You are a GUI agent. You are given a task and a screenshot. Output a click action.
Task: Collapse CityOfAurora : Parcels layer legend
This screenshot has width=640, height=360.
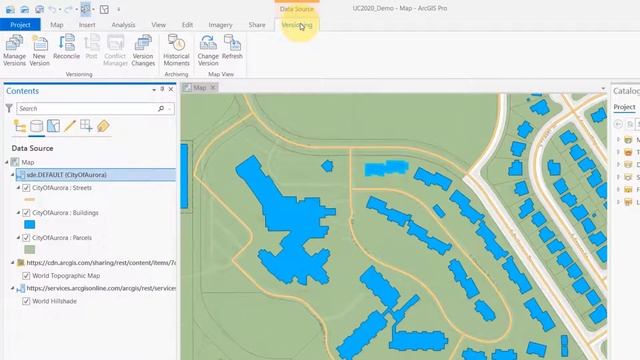pos(18,238)
